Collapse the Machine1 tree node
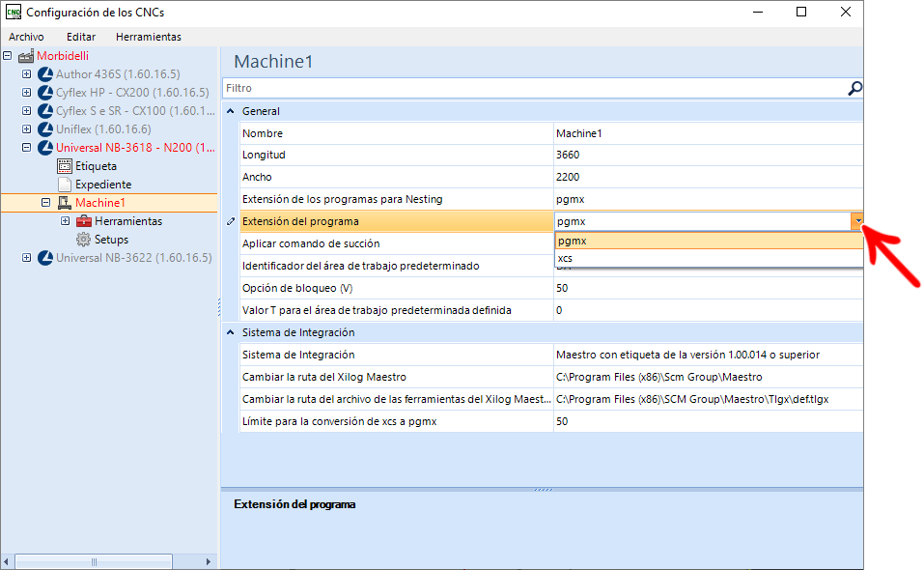This screenshot has width=924, height=570. (x=45, y=203)
